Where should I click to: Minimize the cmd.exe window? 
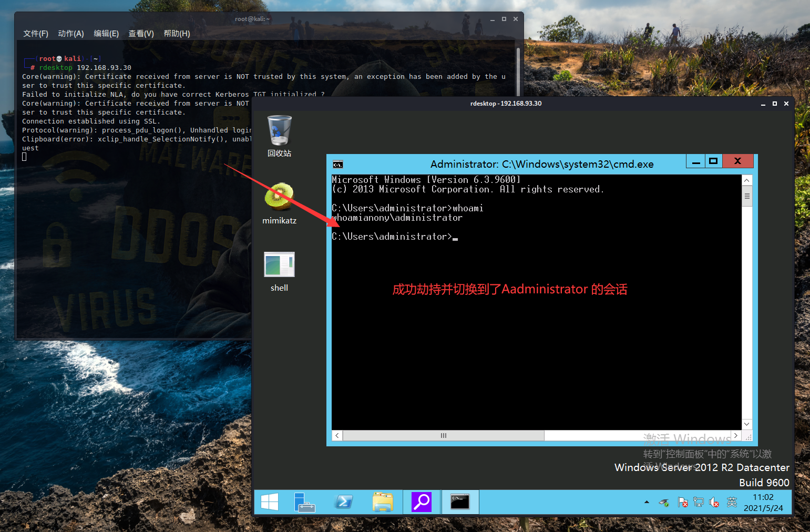pos(696,161)
